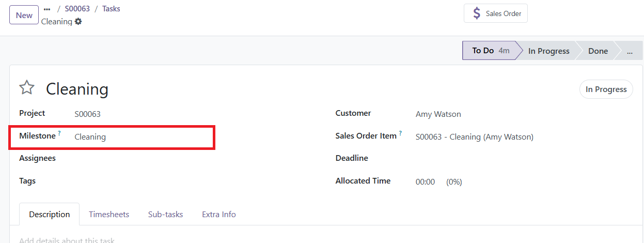Viewport: 644px width, 243px height.
Task: Click the dollar Sales Order icon
Action: coord(477,13)
